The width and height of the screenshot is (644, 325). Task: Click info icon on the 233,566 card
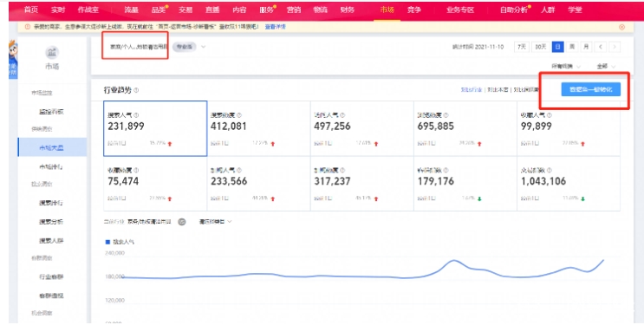(x=239, y=170)
